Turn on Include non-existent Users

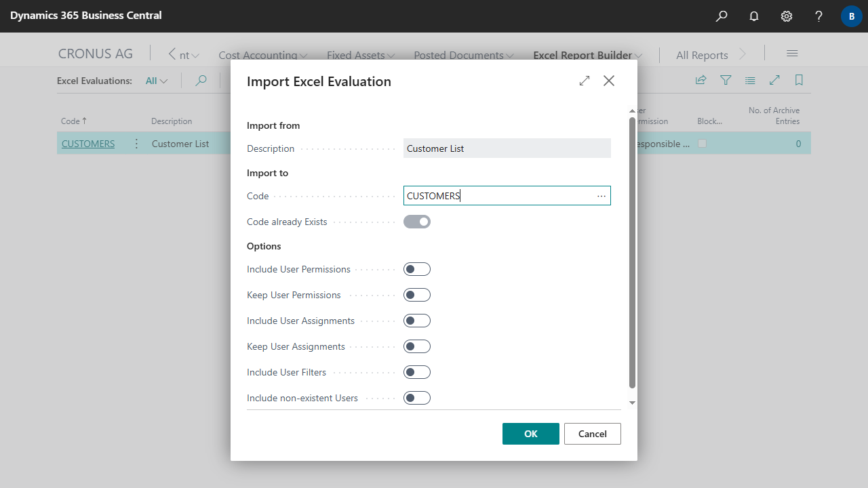tap(416, 398)
